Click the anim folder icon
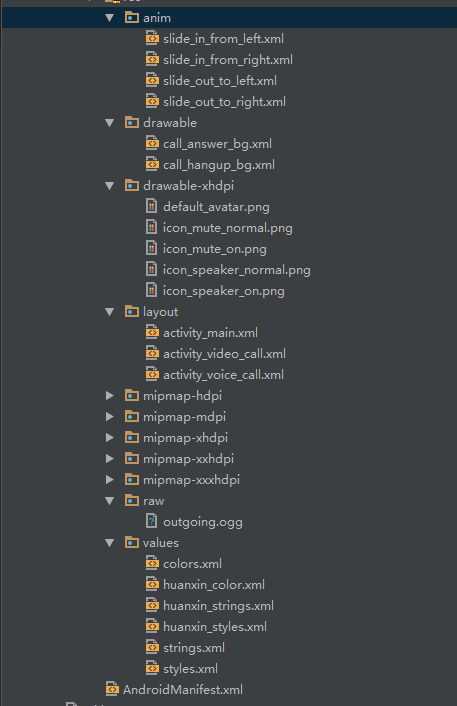457x706 pixels. [131, 17]
